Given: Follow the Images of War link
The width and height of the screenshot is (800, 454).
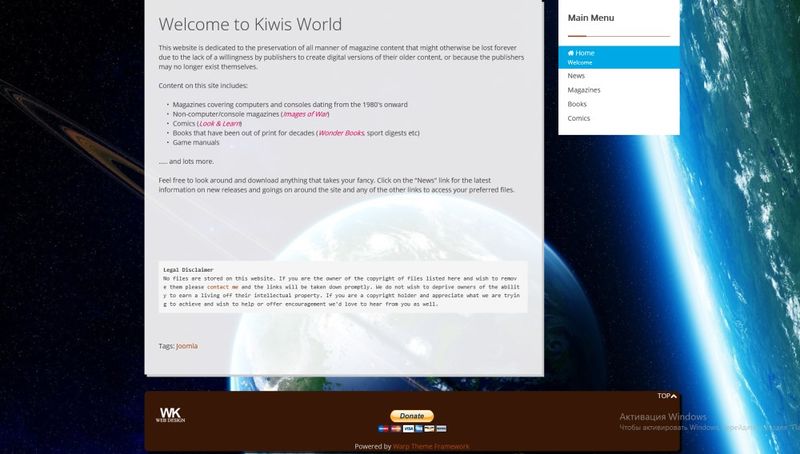Looking at the screenshot, I should pyautogui.click(x=306, y=114).
